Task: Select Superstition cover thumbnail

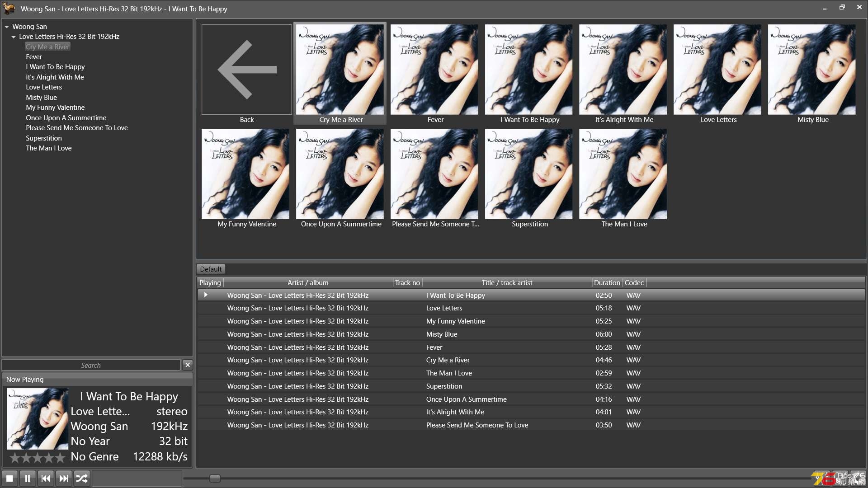Action: (529, 174)
